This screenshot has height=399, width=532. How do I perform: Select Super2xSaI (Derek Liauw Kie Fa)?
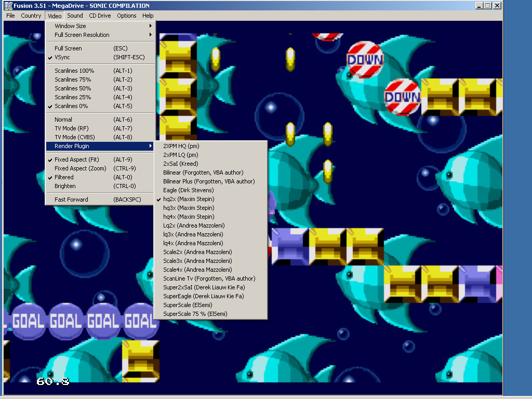click(x=211, y=287)
